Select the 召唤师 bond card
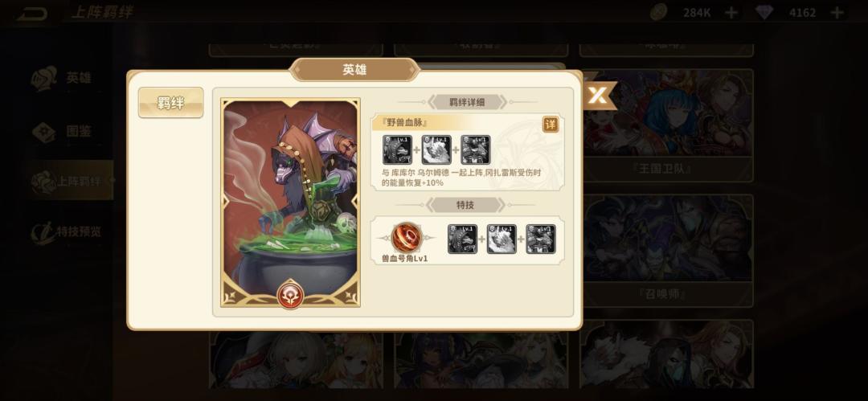Image resolution: width=868 pixels, height=401 pixels. pos(666,251)
